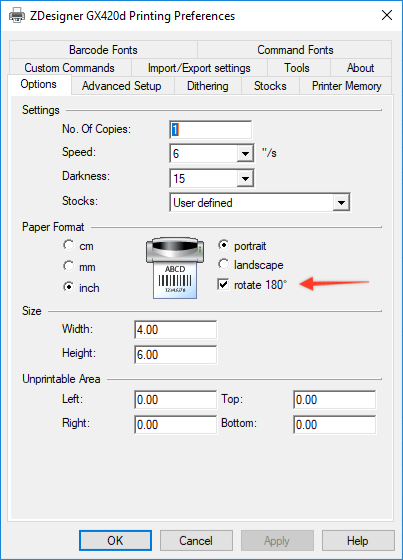This screenshot has height=560, width=403.
Task: Open the Speed dropdown arrow
Action: [x=245, y=154]
